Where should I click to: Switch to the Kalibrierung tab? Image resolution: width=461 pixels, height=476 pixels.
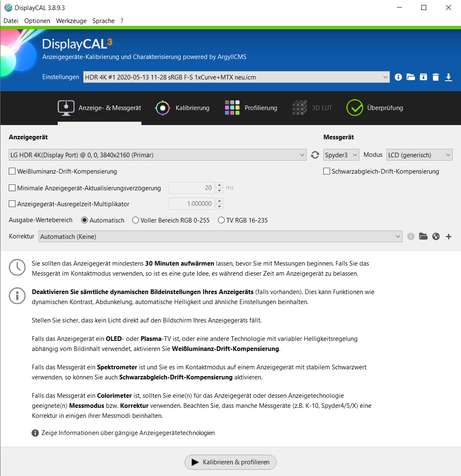click(x=182, y=108)
